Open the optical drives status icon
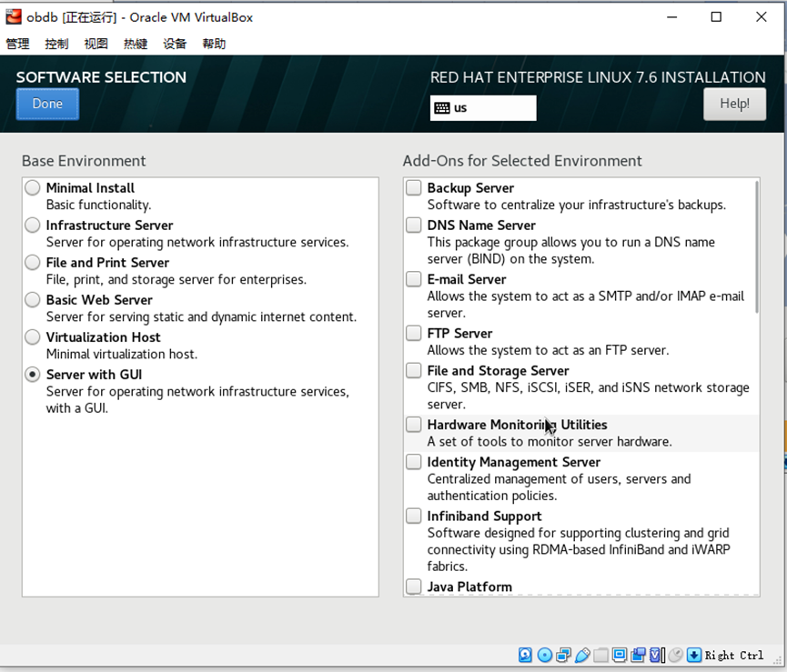This screenshot has height=672, width=787. tap(544, 655)
